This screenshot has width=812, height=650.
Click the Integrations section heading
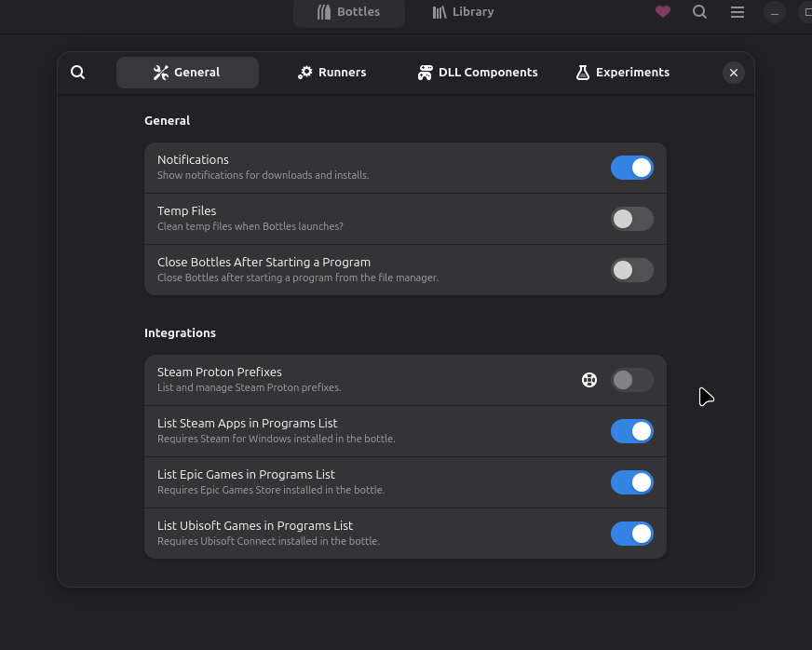[x=180, y=333]
